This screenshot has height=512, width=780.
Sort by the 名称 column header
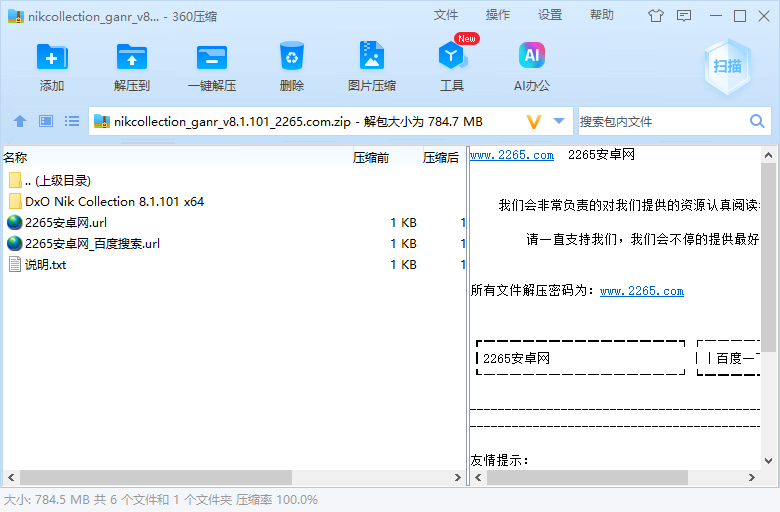(x=177, y=158)
